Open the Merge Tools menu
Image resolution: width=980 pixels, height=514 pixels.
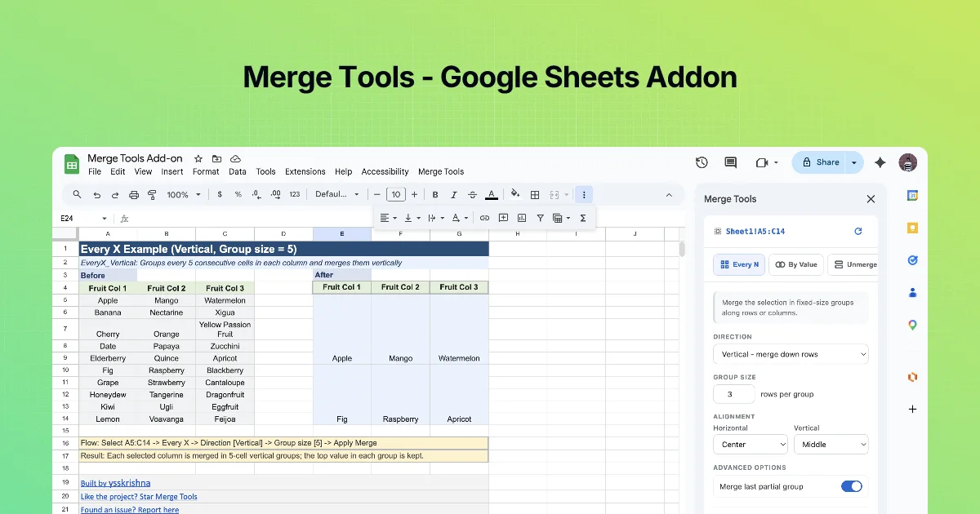[441, 172]
